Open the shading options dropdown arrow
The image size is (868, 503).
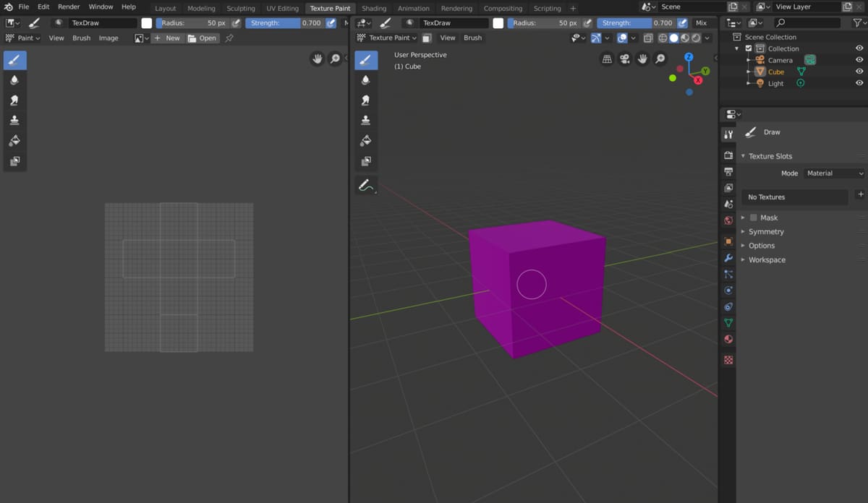(707, 38)
